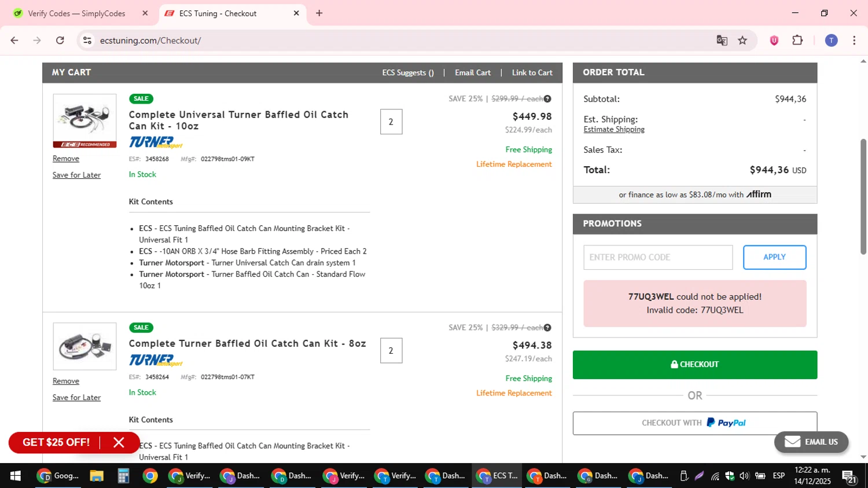This screenshot has height=488, width=868.
Task: Click the price help icon beside $329.99
Action: click(547, 328)
